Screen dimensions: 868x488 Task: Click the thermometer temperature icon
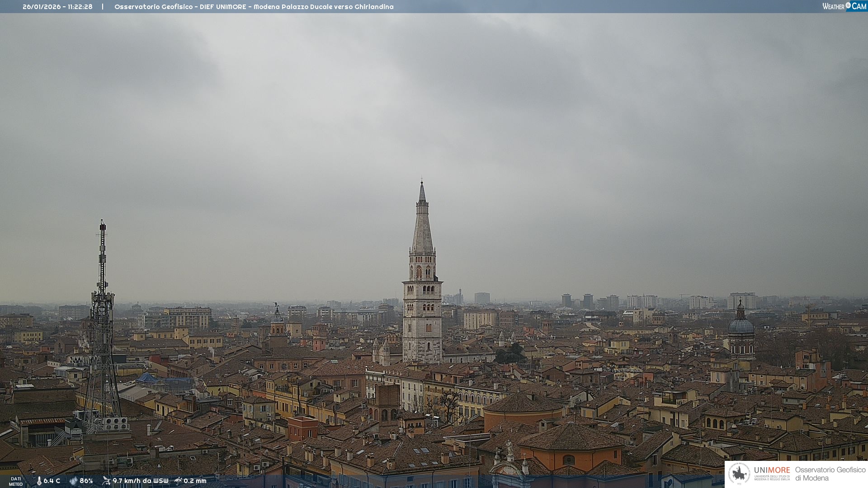point(39,481)
